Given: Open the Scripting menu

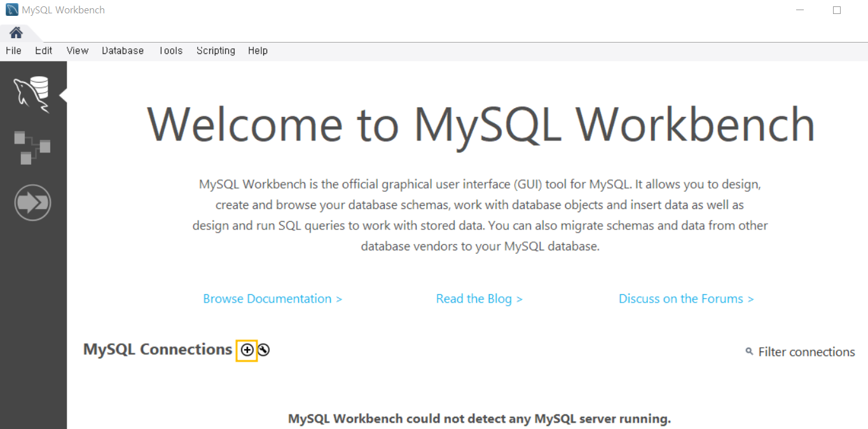Looking at the screenshot, I should tap(216, 51).
